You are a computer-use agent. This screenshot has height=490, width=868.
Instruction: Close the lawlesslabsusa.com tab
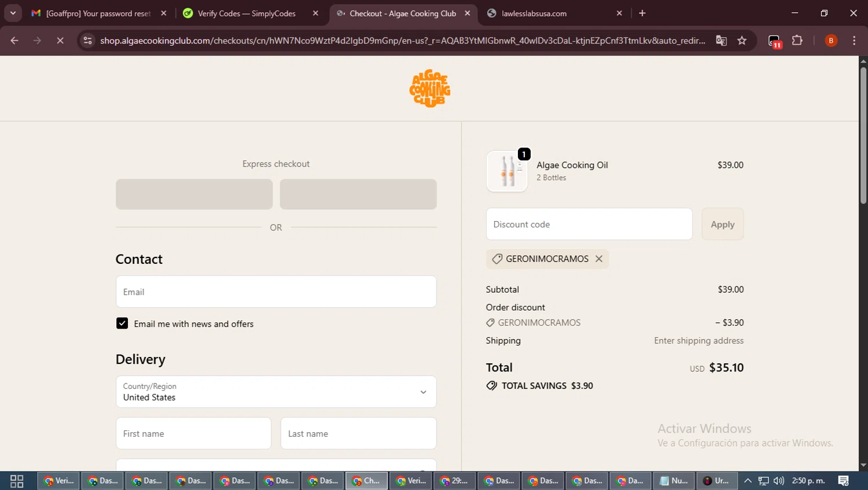tap(619, 13)
